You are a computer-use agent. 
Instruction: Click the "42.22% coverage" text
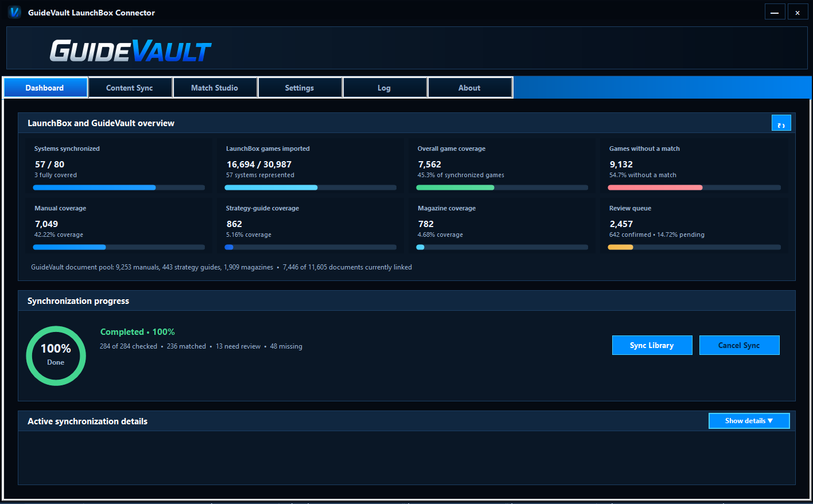tap(59, 235)
